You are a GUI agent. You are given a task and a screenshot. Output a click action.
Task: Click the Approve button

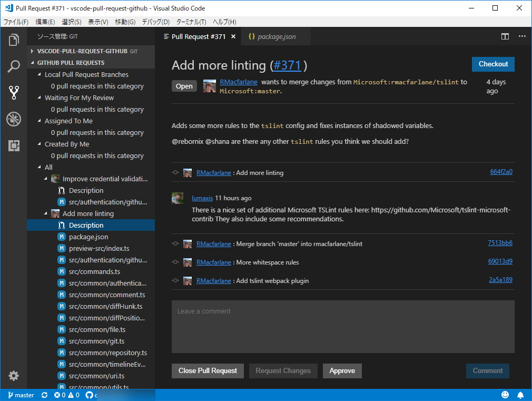pos(342,371)
